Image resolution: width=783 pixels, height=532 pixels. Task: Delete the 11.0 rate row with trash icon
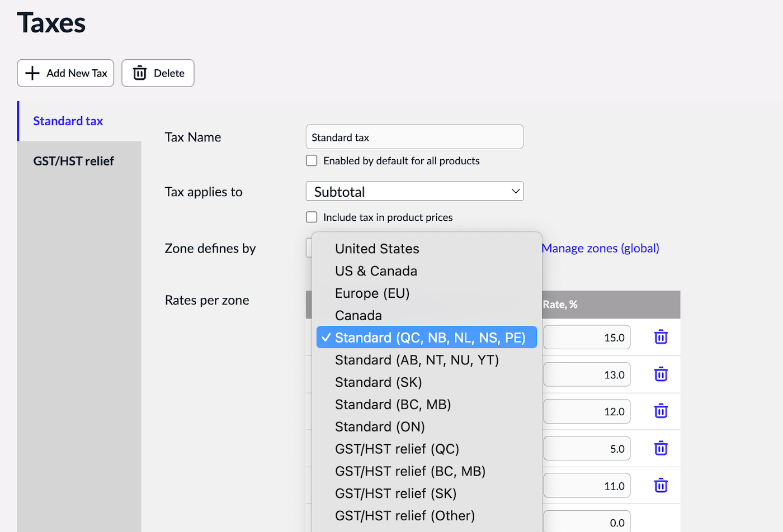[x=661, y=486]
